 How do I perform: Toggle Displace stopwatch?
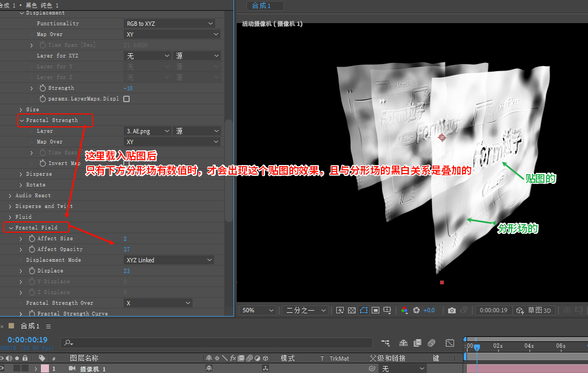[x=32, y=271]
